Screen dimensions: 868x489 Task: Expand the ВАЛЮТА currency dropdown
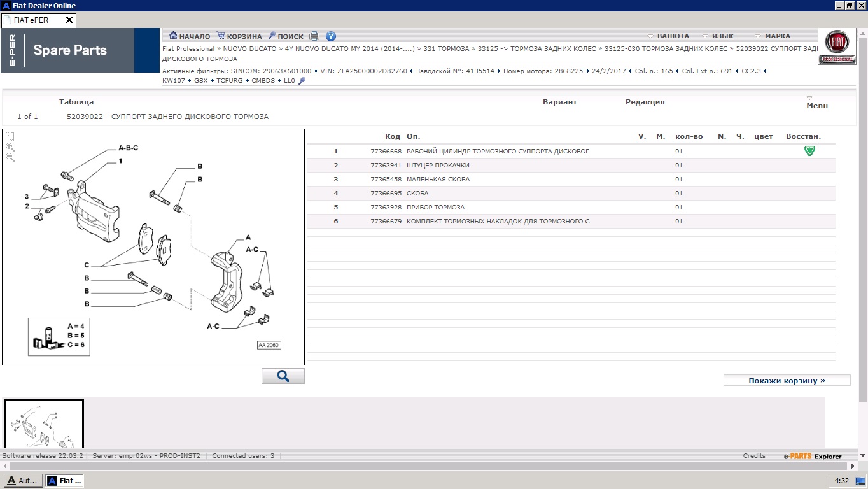668,36
